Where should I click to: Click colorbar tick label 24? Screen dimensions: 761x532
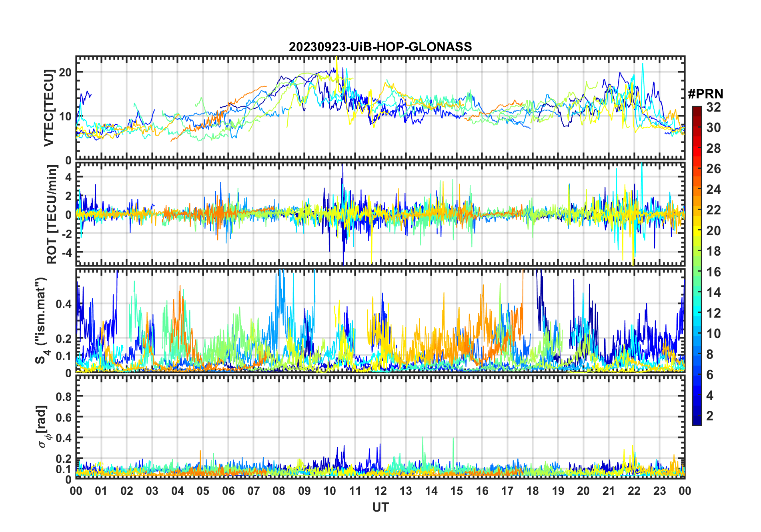pos(713,189)
